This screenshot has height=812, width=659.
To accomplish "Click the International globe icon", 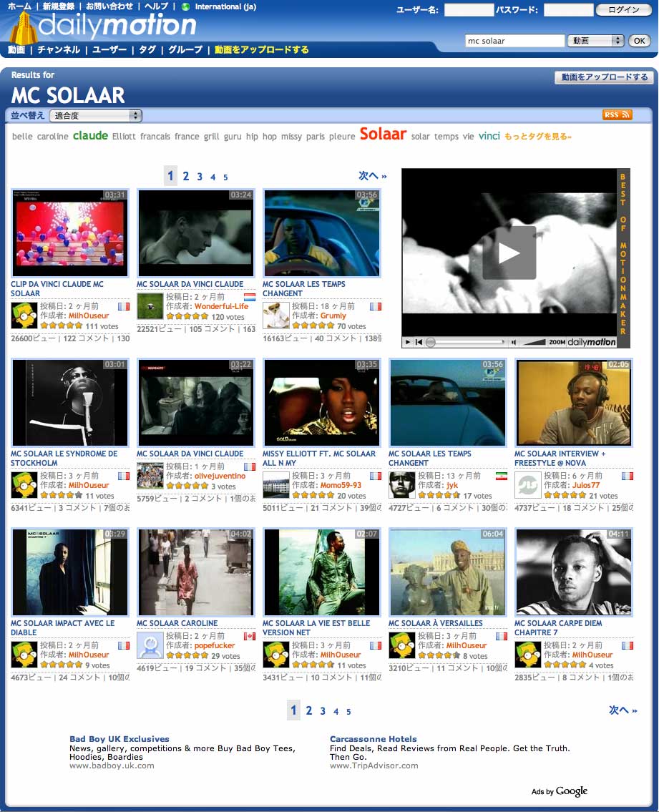I will [186, 6].
